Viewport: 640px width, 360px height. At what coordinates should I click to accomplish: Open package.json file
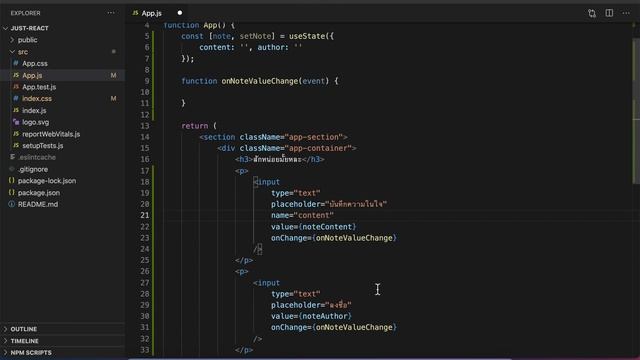tap(39, 192)
